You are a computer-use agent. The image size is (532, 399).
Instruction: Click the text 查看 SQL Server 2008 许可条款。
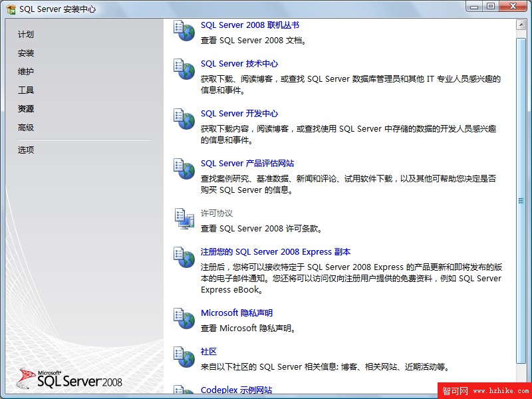pos(261,229)
